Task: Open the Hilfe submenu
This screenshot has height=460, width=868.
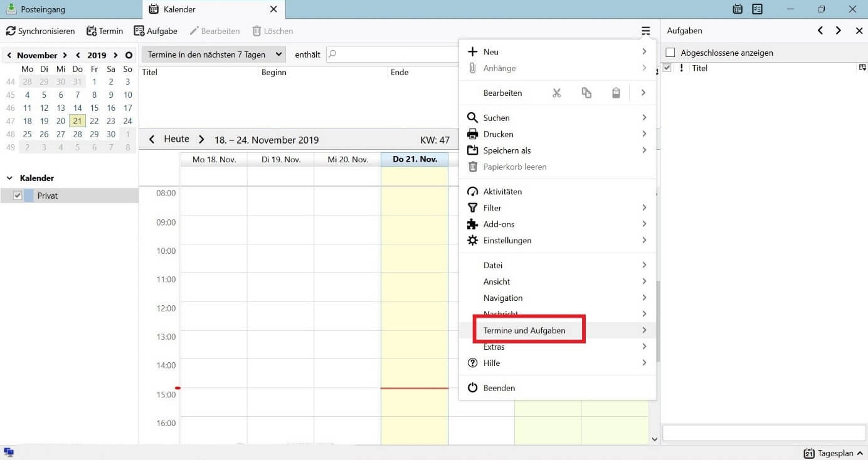Action: tap(558, 363)
